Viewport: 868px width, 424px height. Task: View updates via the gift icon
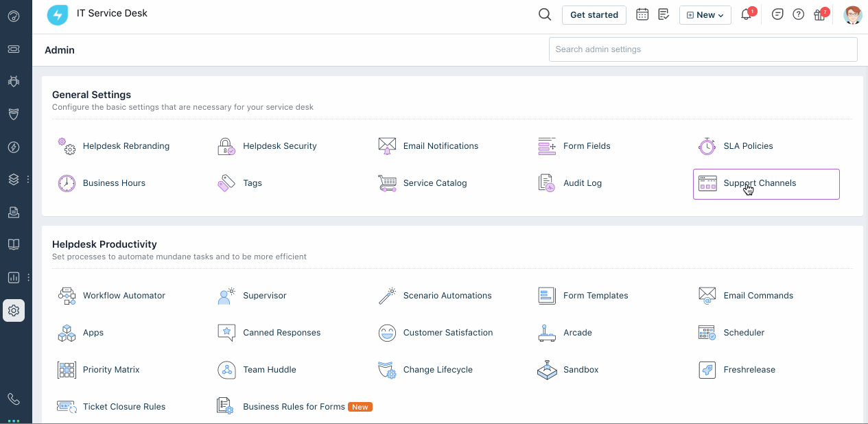click(x=819, y=14)
